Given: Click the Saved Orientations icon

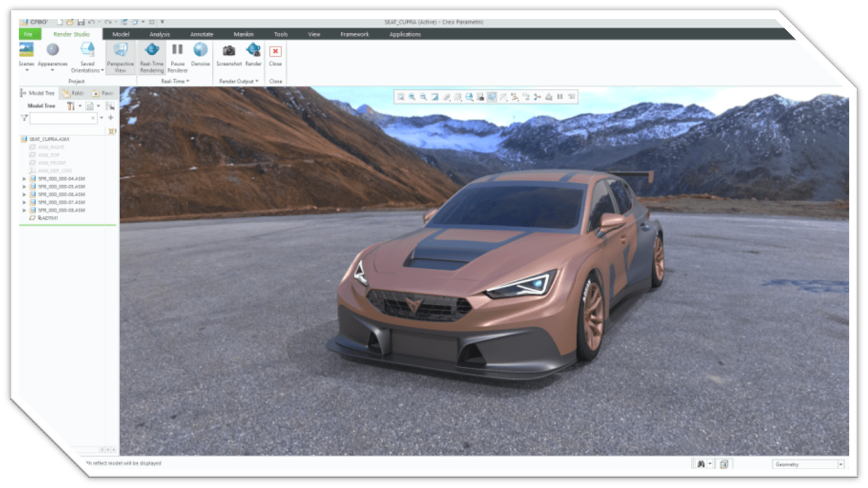Looking at the screenshot, I should tap(87, 49).
